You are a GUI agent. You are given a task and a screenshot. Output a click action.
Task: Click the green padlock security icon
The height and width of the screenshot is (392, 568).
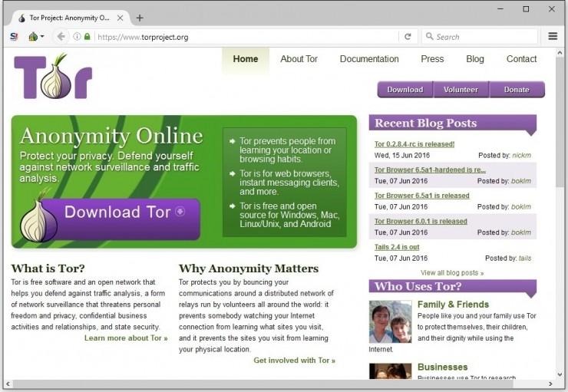coord(87,36)
